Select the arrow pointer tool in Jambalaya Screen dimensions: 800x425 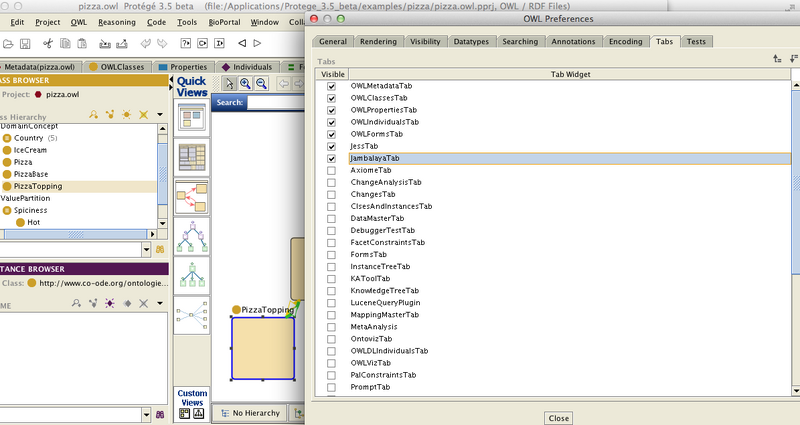point(229,84)
